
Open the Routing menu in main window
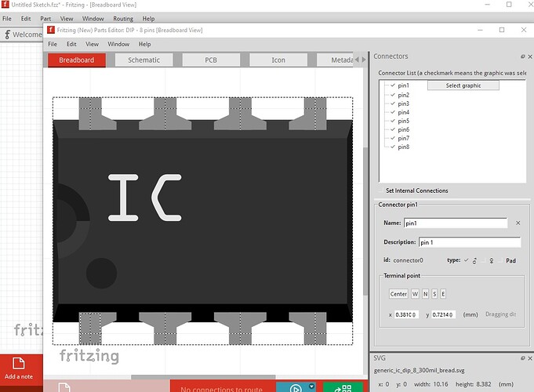pyautogui.click(x=123, y=19)
